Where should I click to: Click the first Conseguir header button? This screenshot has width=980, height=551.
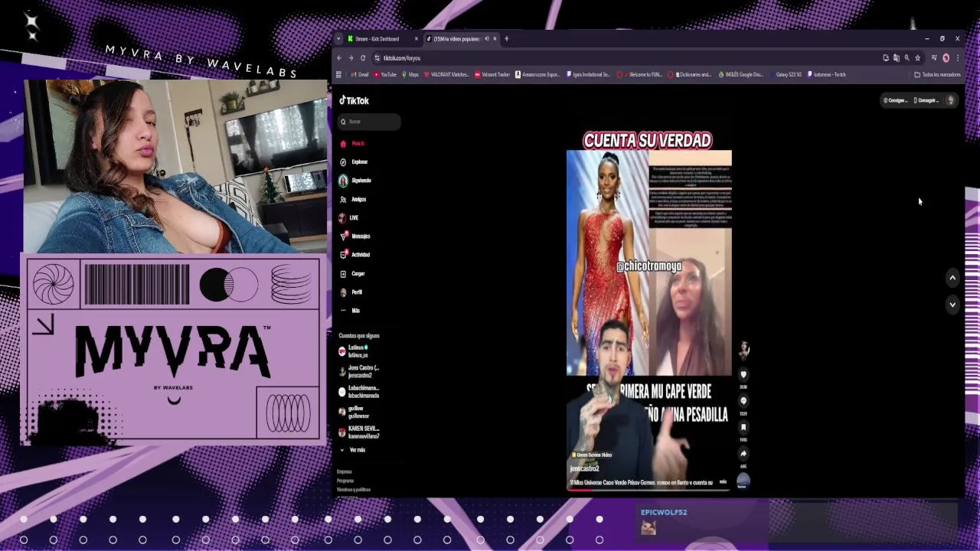click(894, 100)
